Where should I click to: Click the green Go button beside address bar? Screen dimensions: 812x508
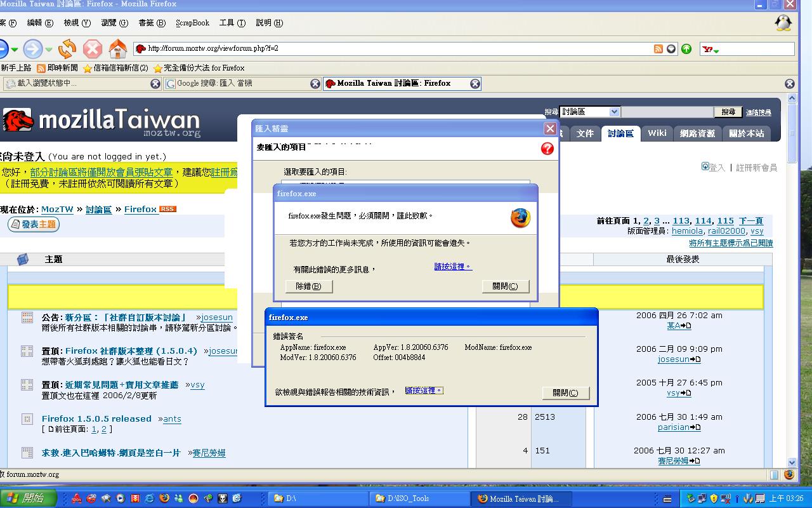point(686,49)
